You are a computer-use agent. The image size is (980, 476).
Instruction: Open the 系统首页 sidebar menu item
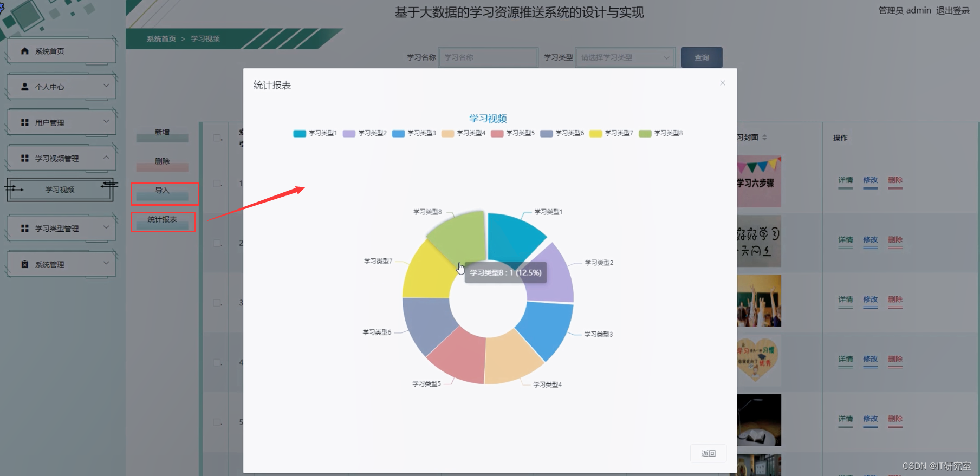(x=61, y=51)
